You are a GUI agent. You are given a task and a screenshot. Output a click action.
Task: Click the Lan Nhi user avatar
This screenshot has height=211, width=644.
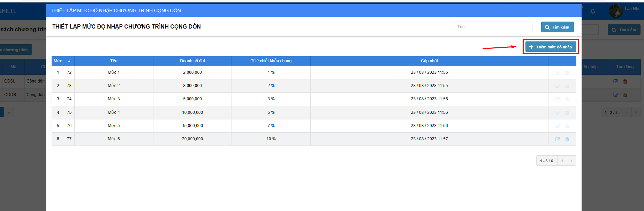coord(616,11)
